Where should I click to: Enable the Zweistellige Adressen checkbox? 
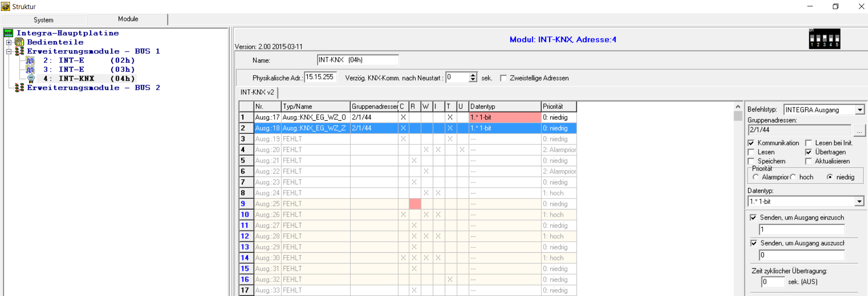pos(504,78)
